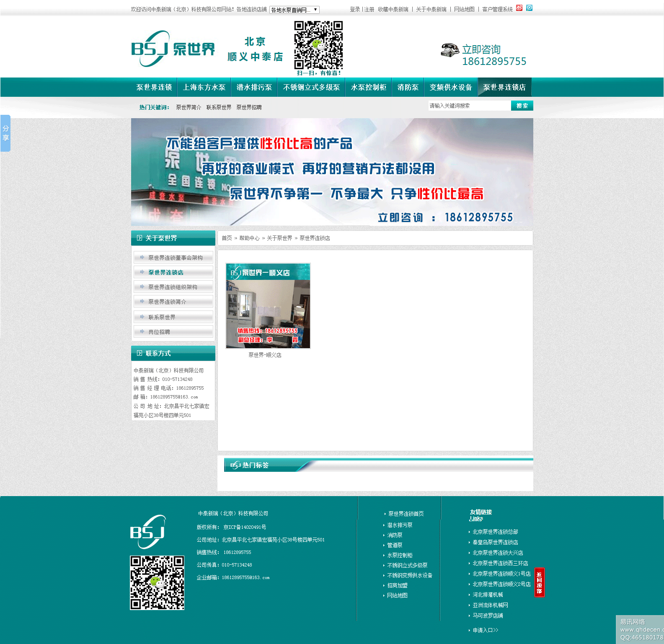Open the 泵世界—顺义店 store photo thumbnail
664x644 pixels.
[268, 306]
